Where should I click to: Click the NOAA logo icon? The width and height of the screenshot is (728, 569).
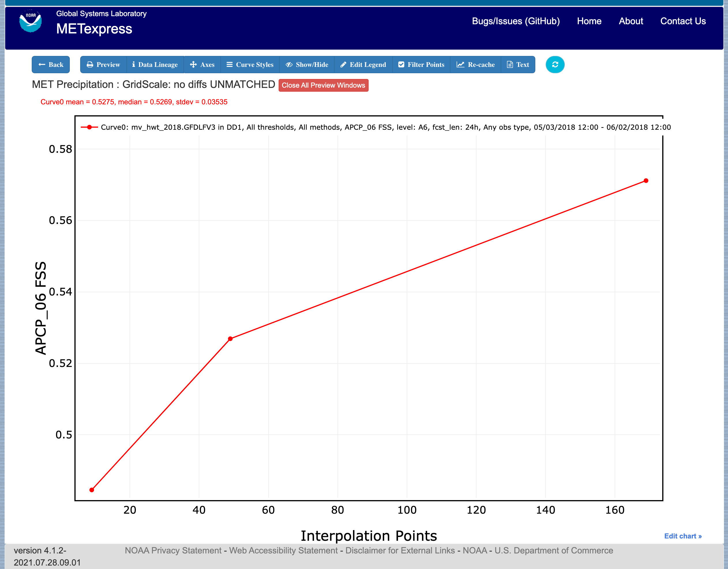30,22
